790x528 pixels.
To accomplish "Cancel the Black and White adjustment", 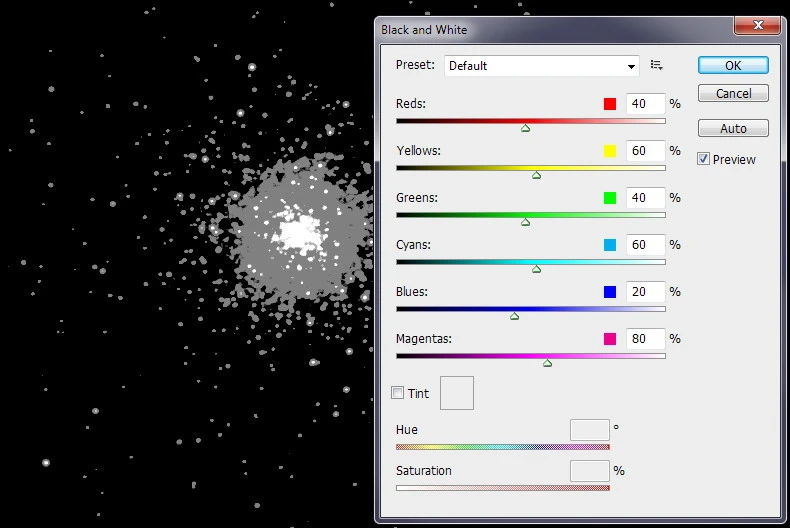I will pyautogui.click(x=733, y=93).
